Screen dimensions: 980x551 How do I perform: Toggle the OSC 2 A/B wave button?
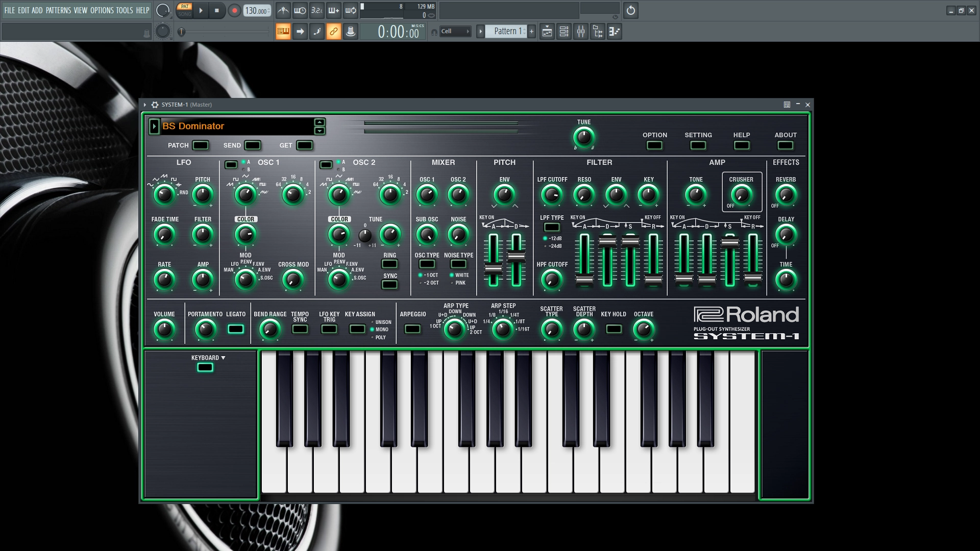click(326, 165)
